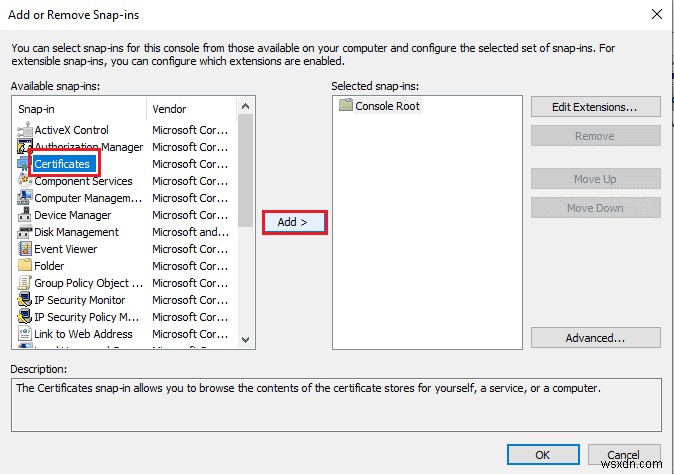The width and height of the screenshot is (674, 474).
Task: Select the Event Viewer snap-in
Action: click(66, 249)
